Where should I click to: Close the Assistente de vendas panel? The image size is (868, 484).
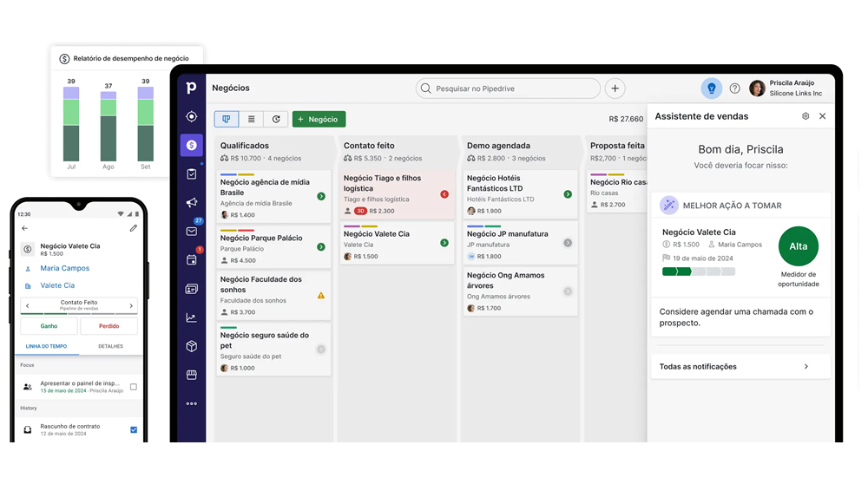point(823,116)
